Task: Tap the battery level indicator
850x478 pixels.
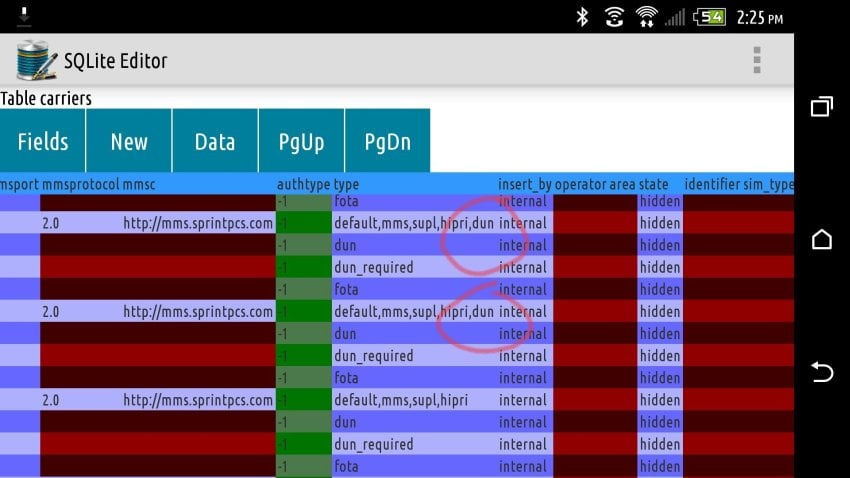Action: pyautogui.click(x=710, y=17)
